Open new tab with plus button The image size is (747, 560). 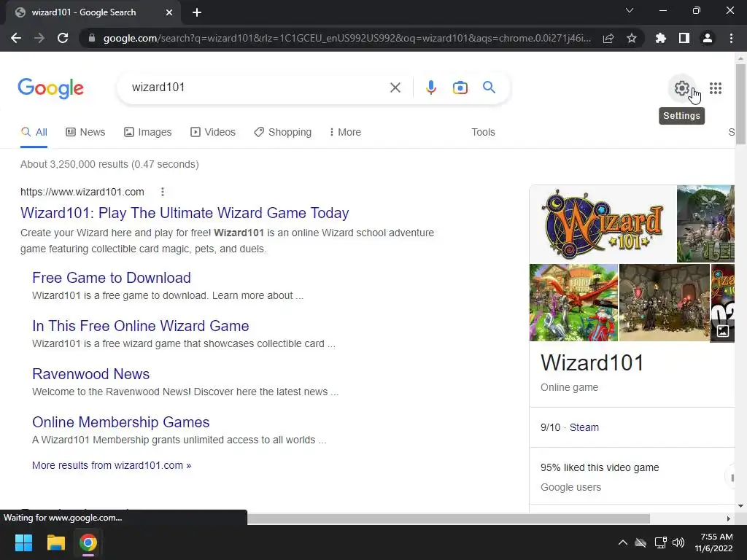point(197,12)
